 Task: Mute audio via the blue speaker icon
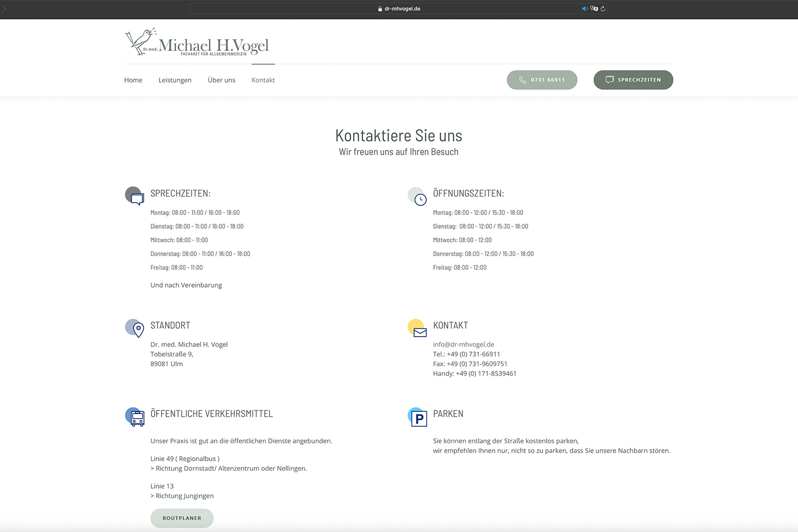coord(585,8)
